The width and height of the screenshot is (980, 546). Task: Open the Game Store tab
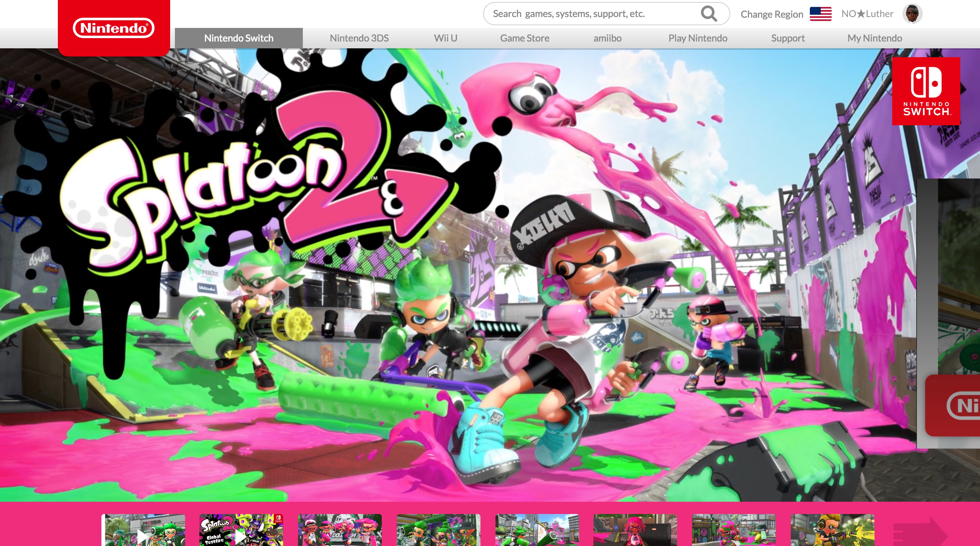point(525,38)
